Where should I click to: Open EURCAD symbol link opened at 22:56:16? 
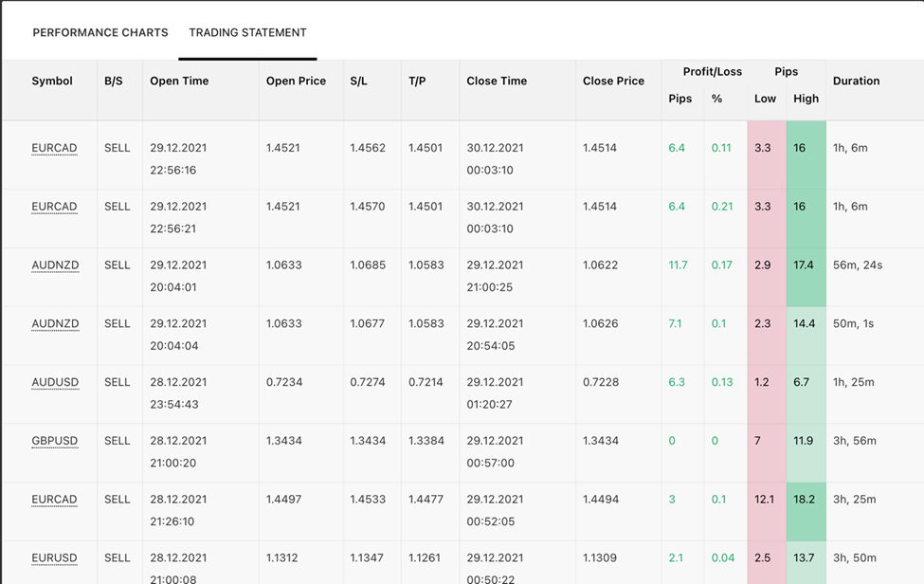coord(54,148)
